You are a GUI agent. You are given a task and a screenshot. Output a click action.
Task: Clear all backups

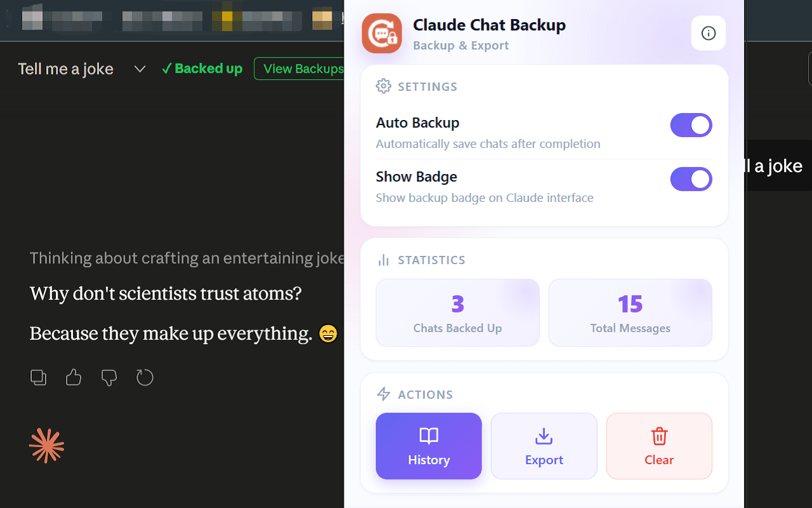659,446
